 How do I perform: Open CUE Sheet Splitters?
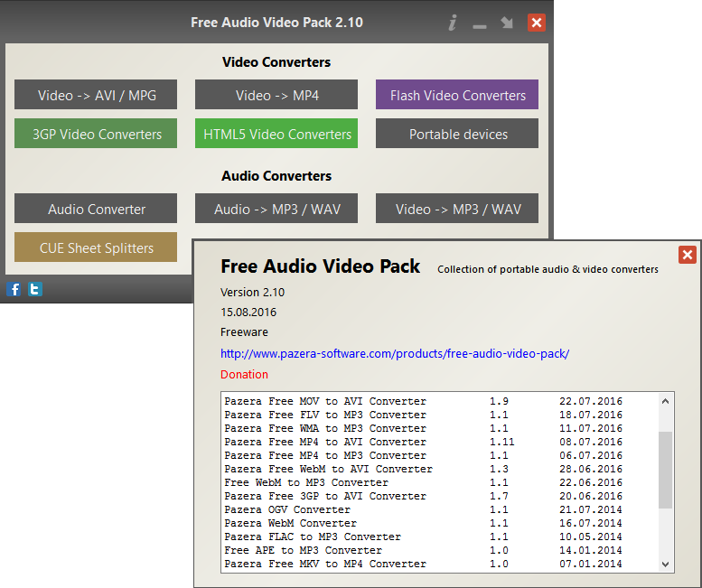(x=96, y=247)
